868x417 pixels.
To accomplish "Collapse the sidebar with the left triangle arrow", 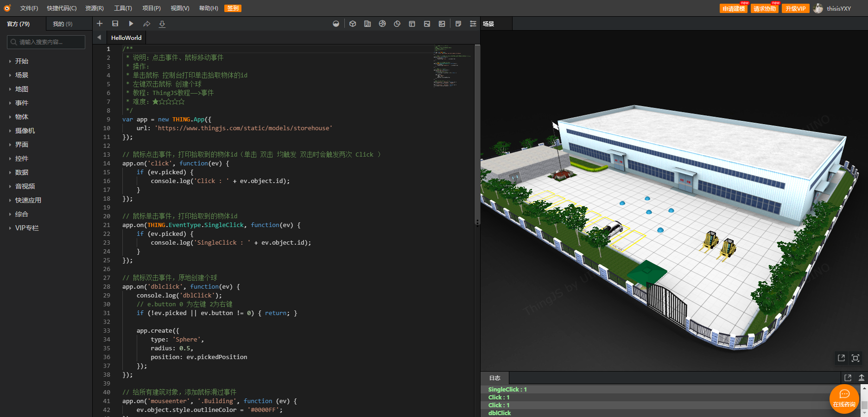I will click(99, 38).
